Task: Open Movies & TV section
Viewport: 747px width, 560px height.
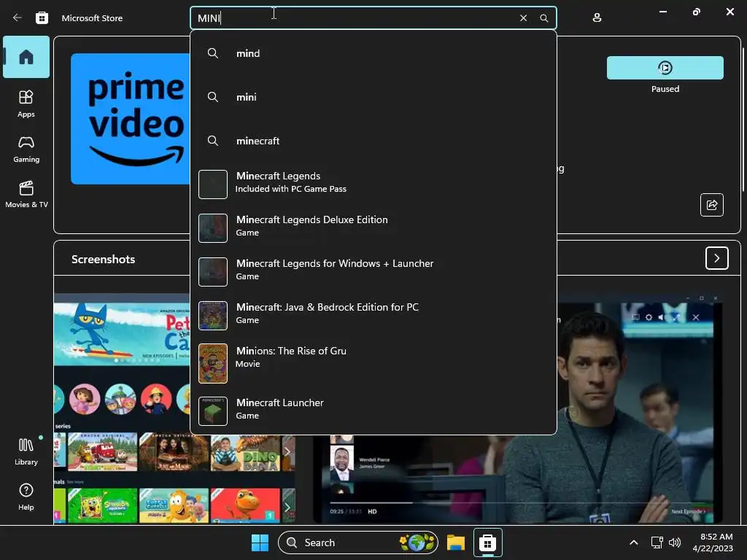Action: [x=26, y=194]
